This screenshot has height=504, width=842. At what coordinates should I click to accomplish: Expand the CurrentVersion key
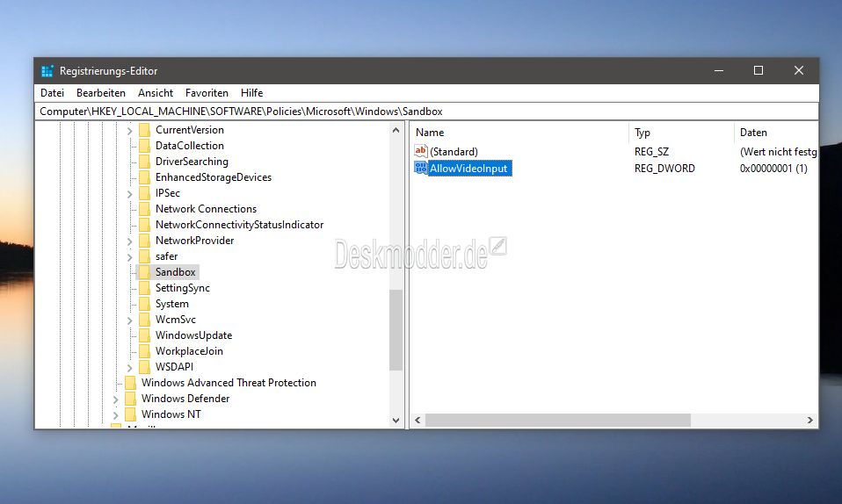coord(129,131)
